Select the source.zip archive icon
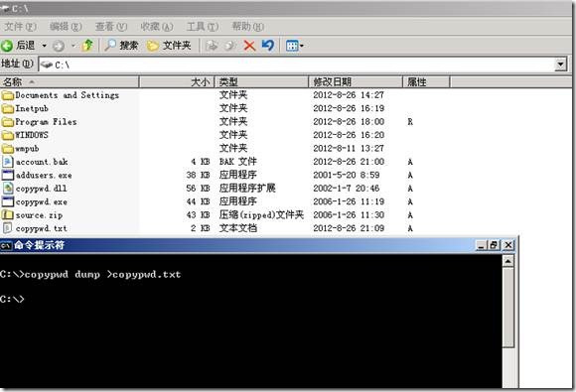Viewport: 576px width, 392px height. pos(7,215)
